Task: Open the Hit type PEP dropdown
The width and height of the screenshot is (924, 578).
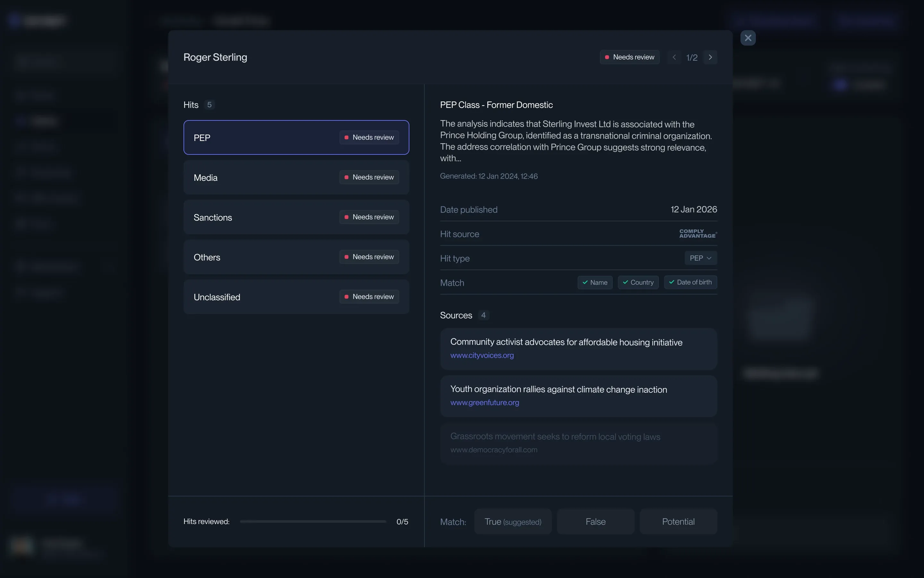Action: pyautogui.click(x=701, y=258)
